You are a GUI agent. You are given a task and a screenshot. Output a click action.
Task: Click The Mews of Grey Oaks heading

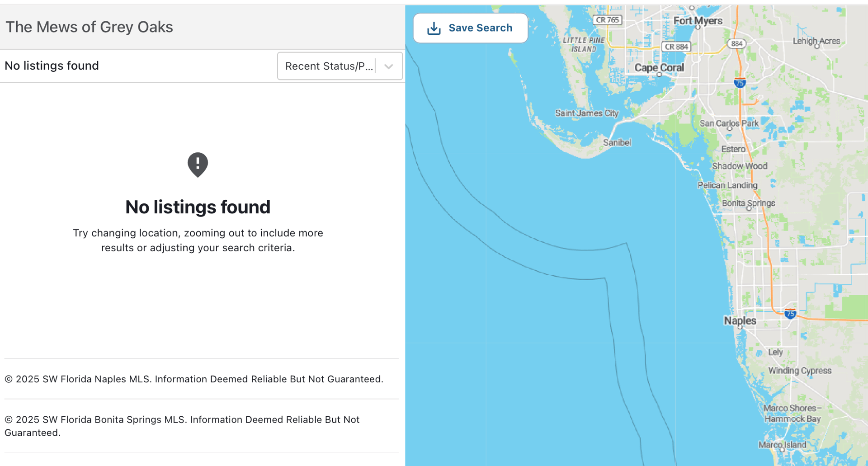click(x=89, y=27)
